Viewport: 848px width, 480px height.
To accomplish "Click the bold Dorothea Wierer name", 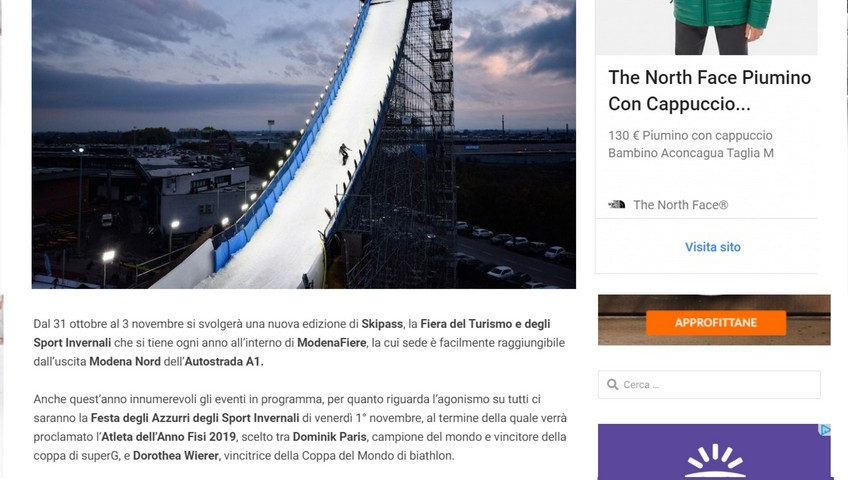I will (x=176, y=456).
